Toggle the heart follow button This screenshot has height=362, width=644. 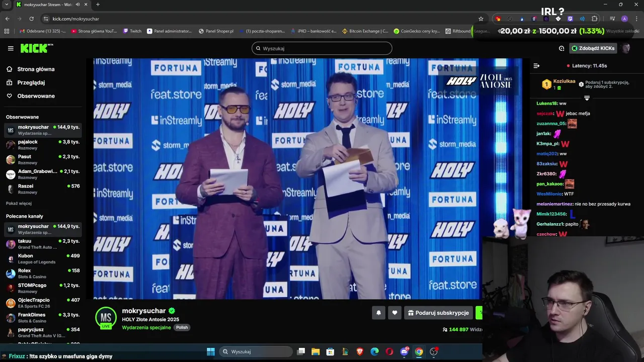(394, 313)
